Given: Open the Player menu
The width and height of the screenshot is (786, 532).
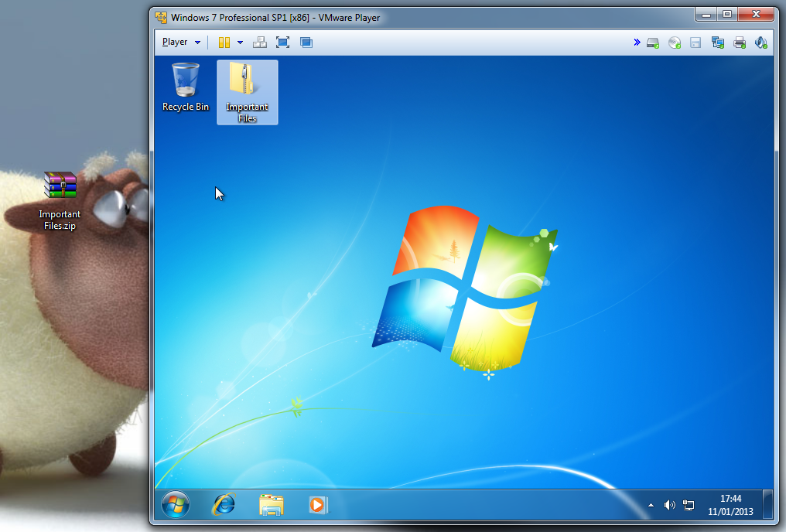Looking at the screenshot, I should click(181, 43).
